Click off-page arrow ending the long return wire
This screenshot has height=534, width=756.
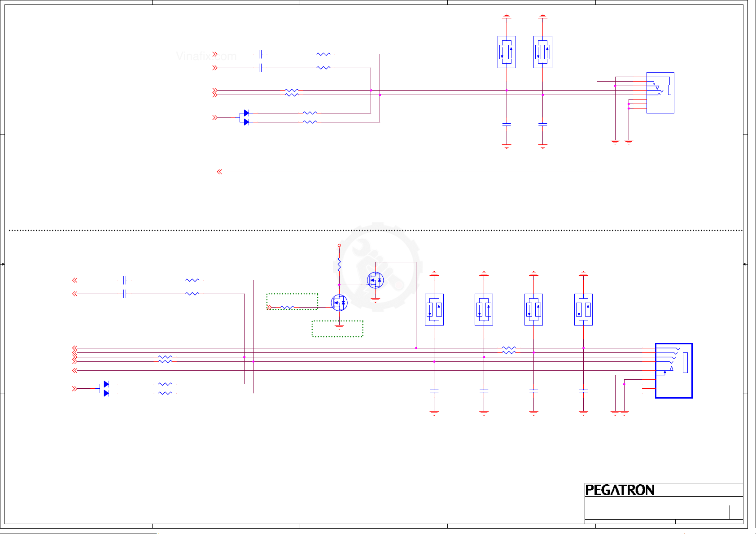click(219, 172)
